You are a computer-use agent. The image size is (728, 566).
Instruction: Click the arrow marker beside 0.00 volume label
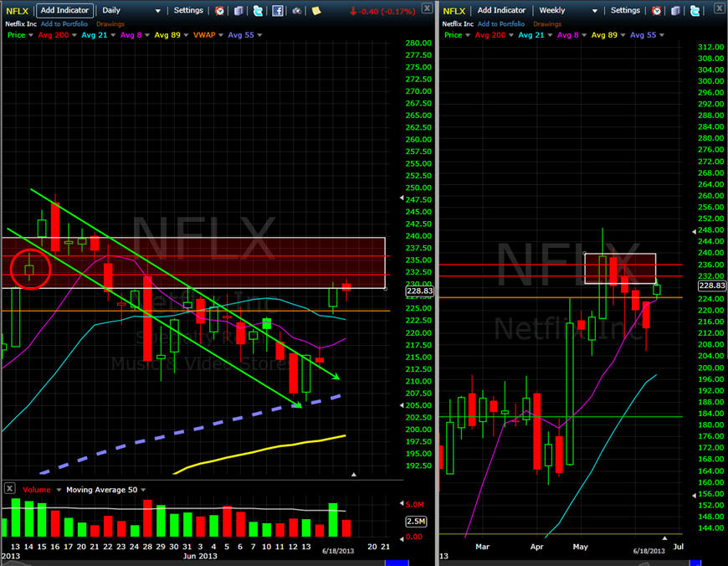tap(402, 539)
